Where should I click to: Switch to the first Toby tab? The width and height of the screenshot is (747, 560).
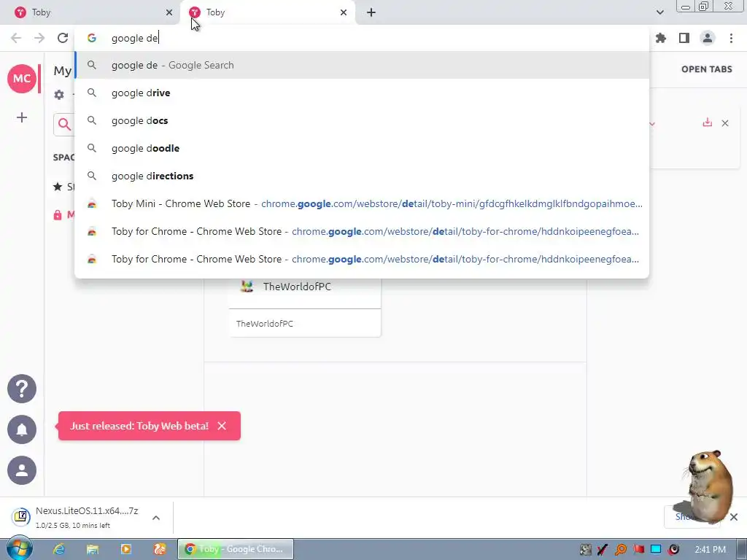point(90,12)
